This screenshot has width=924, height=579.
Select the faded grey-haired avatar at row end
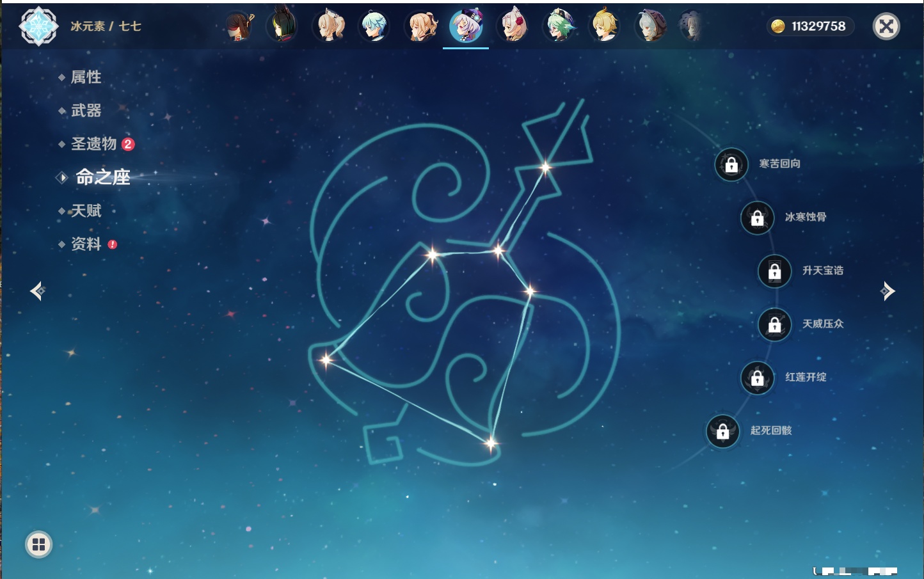point(691,26)
